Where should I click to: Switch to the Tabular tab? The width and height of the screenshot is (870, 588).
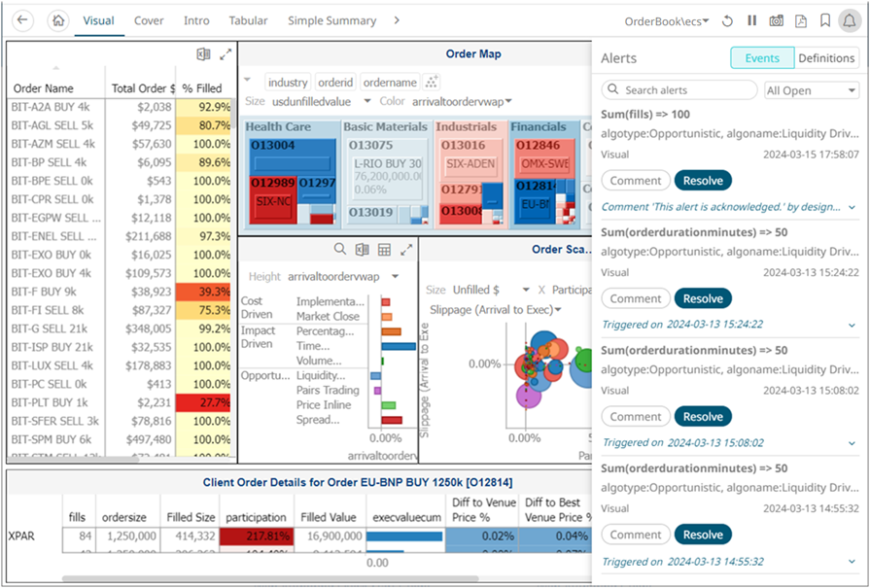click(248, 19)
